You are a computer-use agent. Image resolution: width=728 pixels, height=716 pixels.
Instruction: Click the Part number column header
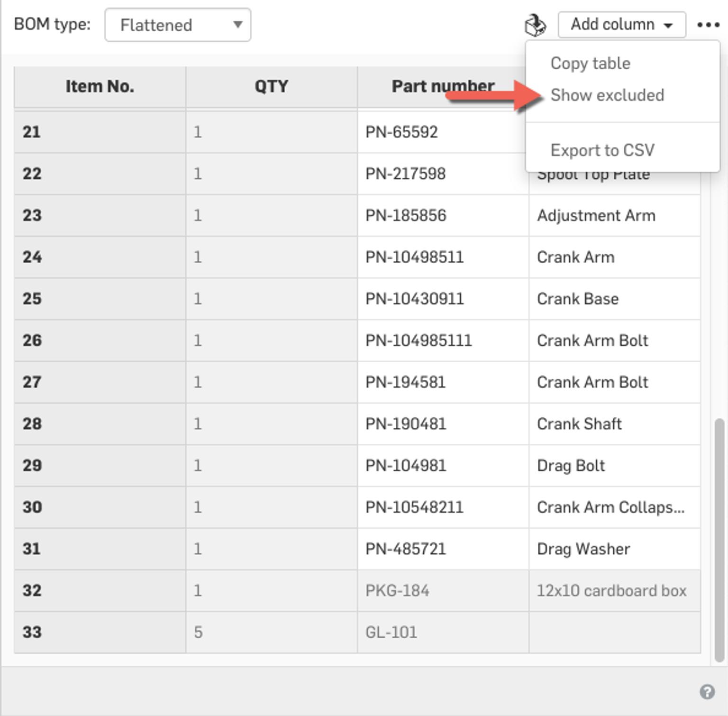pyautogui.click(x=443, y=86)
